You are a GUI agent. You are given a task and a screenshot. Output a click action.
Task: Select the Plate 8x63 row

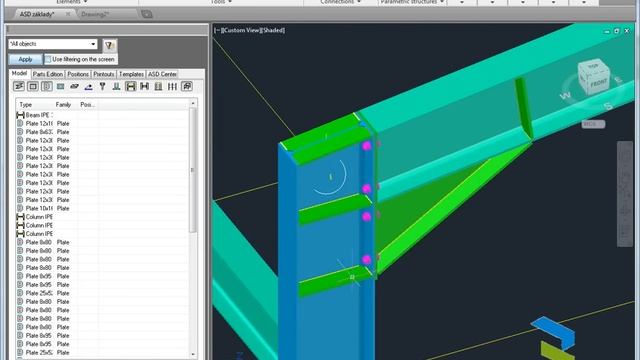click(102, 132)
